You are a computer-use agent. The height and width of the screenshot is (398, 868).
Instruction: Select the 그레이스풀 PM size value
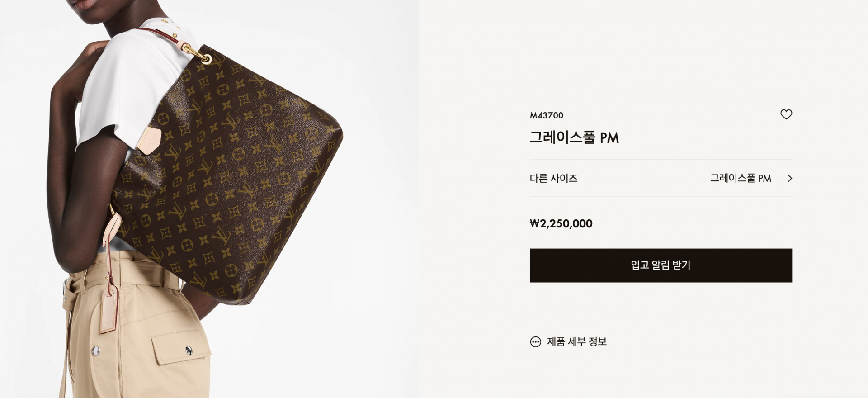[x=740, y=178]
